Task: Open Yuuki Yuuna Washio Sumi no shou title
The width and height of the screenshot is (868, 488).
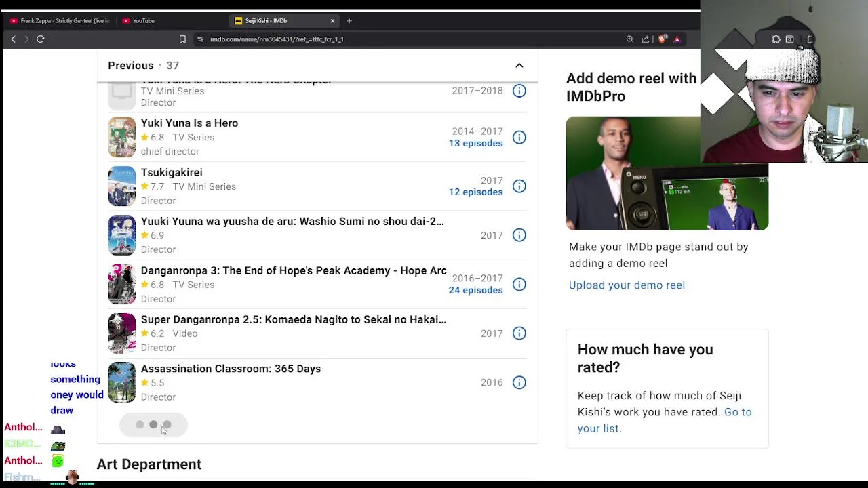Action: coord(292,222)
